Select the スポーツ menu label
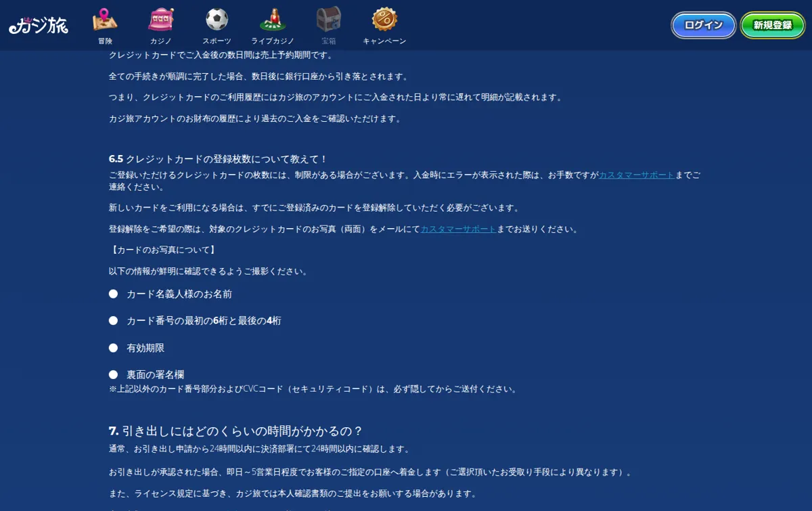This screenshot has height=511, width=812. pyautogui.click(x=217, y=41)
